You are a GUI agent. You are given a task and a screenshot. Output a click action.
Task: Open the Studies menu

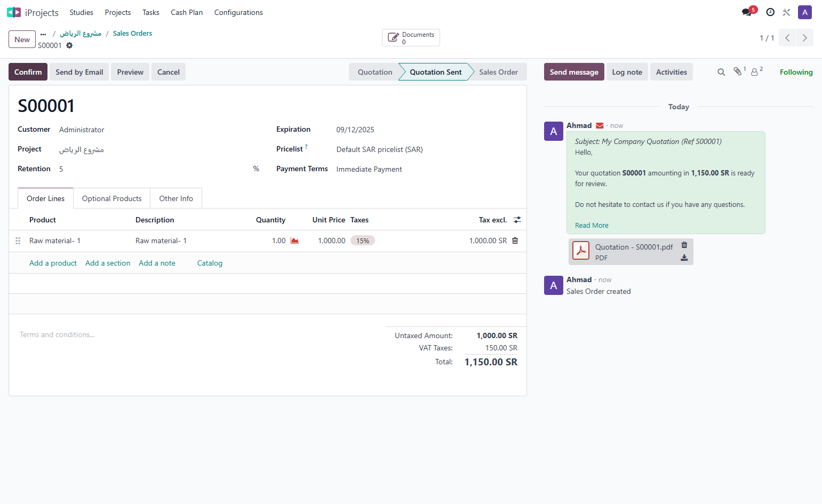[82, 12]
